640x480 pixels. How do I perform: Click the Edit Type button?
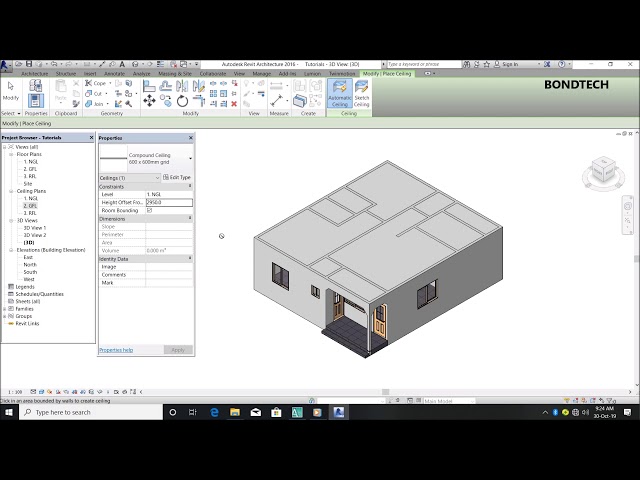[x=177, y=178]
